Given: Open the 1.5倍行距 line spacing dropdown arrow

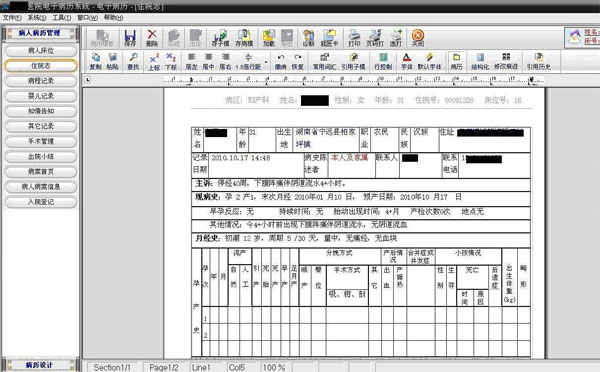Looking at the screenshot, I should tap(266, 62).
